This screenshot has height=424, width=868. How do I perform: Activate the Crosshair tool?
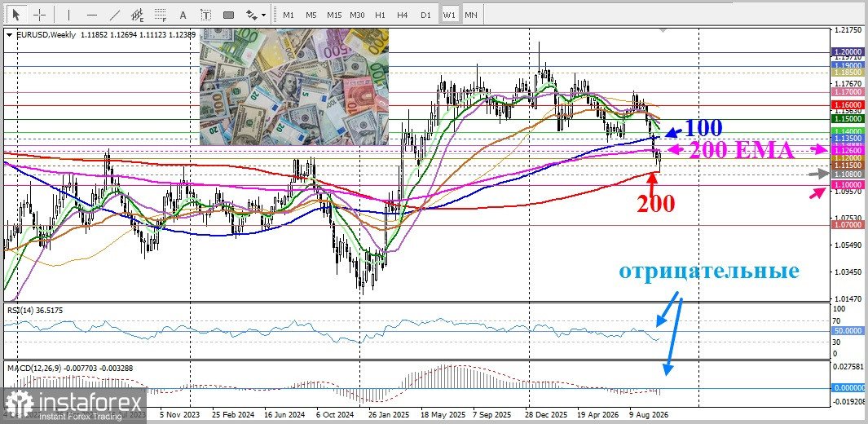pyautogui.click(x=40, y=15)
